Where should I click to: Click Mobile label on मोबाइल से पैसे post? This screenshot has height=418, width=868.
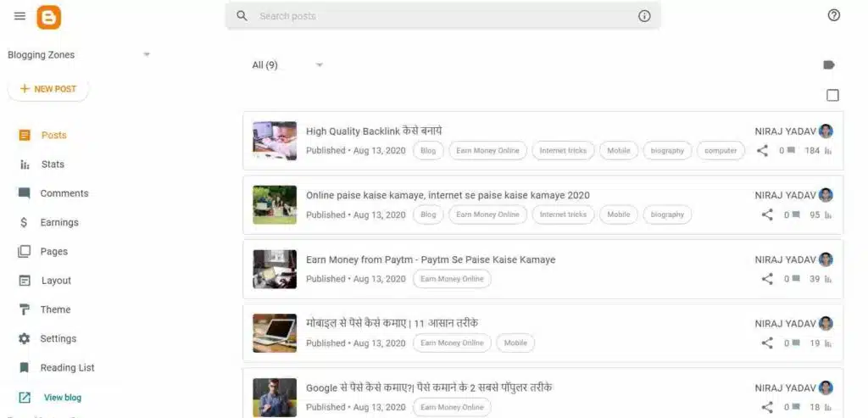tap(515, 343)
